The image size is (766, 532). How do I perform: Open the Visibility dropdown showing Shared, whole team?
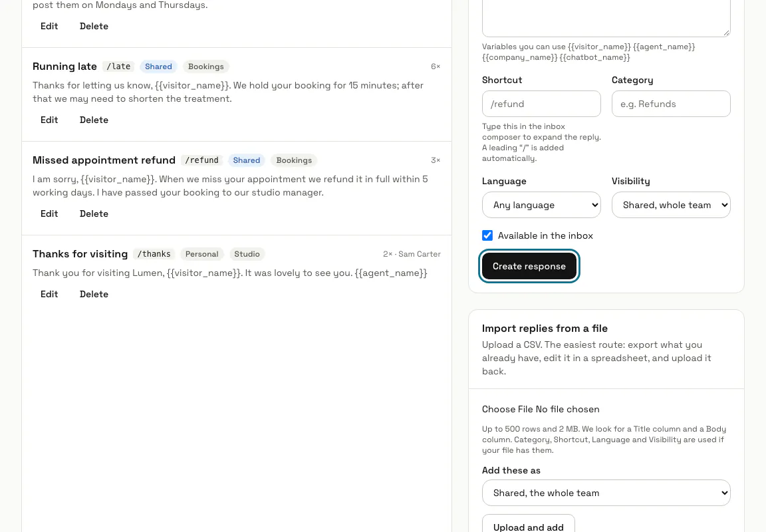coord(671,205)
